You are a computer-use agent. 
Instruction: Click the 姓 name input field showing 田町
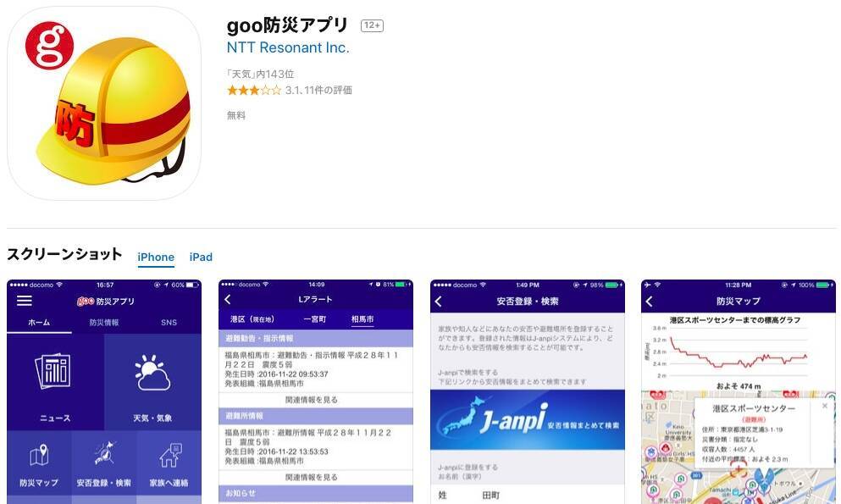(x=528, y=495)
